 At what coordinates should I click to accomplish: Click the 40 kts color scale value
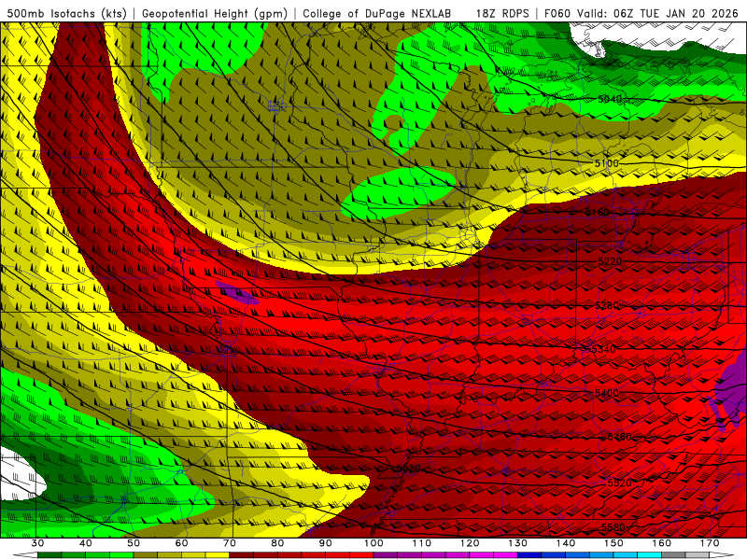(x=86, y=543)
